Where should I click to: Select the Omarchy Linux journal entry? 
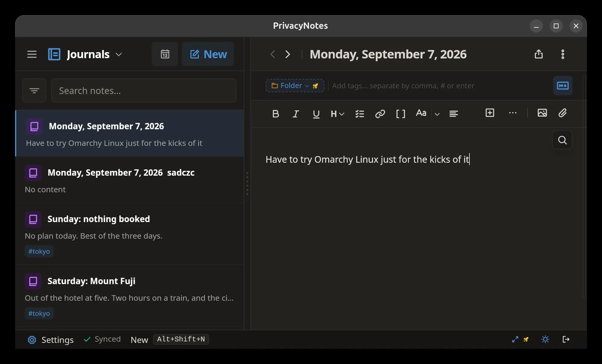click(130, 133)
